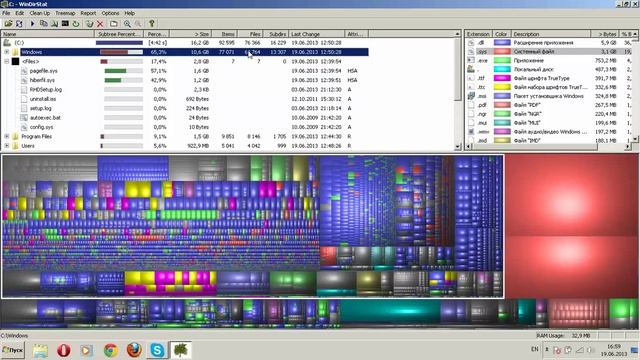Click the .exe application type icon
The height and width of the screenshot is (360, 640).
[471, 60]
